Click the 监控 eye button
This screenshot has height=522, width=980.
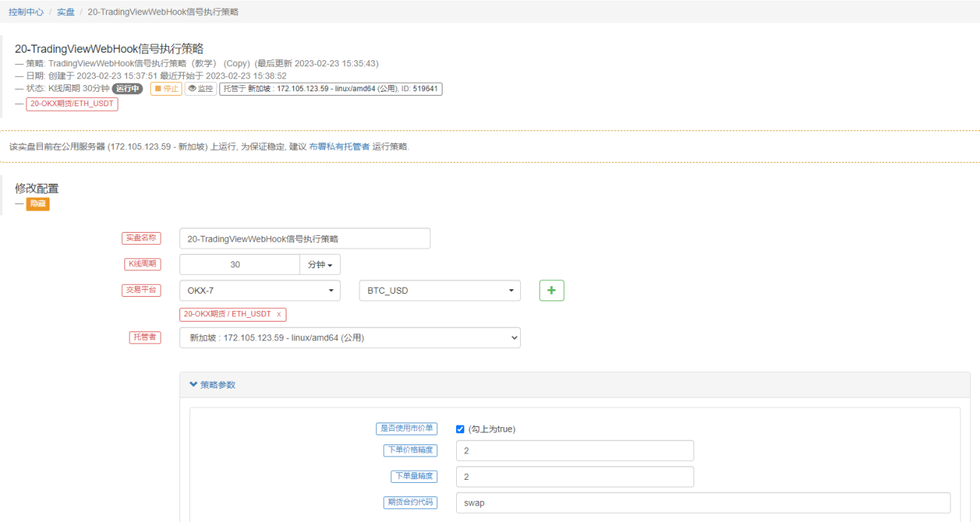coord(201,89)
